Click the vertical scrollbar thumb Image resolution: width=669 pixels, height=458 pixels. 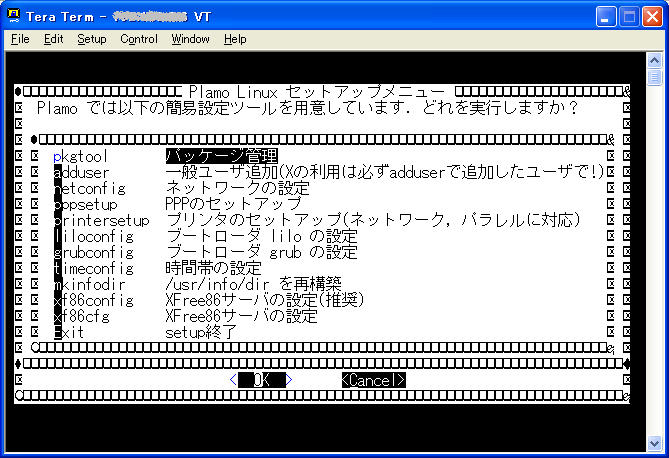tap(654, 78)
